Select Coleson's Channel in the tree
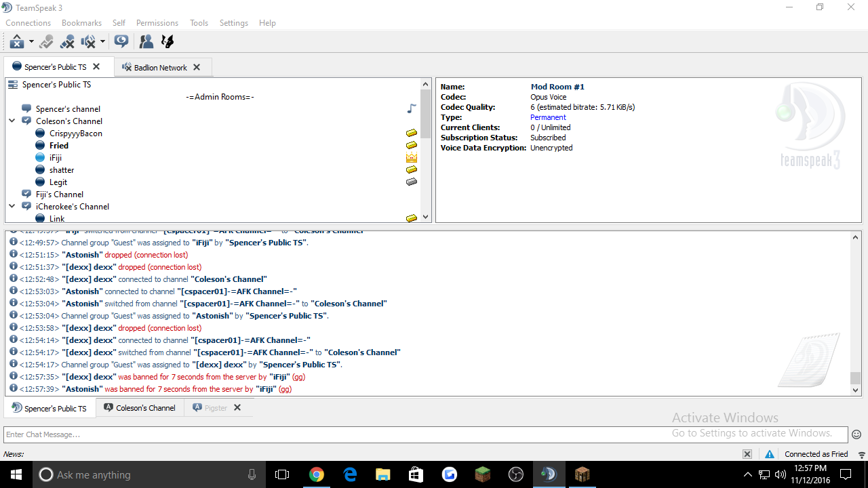Image resolution: width=868 pixels, height=488 pixels. point(69,121)
